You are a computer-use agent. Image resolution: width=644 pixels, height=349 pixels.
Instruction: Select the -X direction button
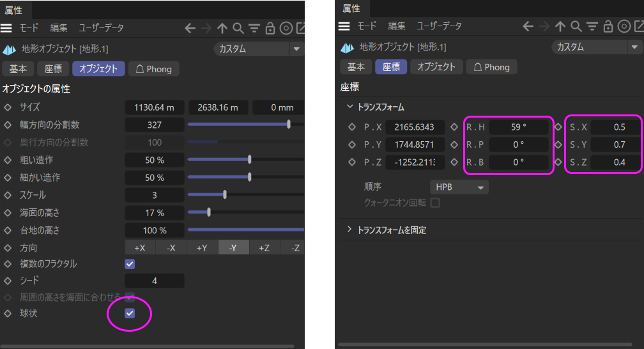171,248
